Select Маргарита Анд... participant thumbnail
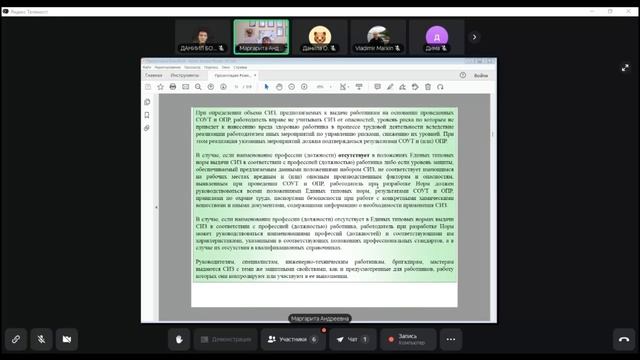 click(261, 37)
